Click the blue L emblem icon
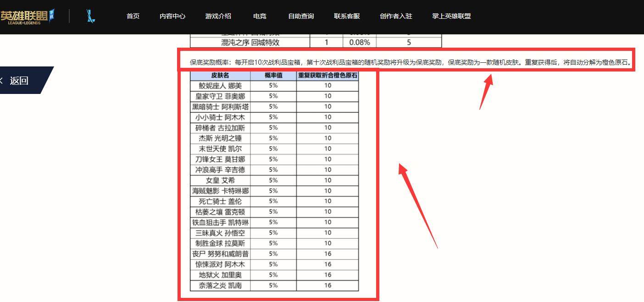 tap(90, 16)
